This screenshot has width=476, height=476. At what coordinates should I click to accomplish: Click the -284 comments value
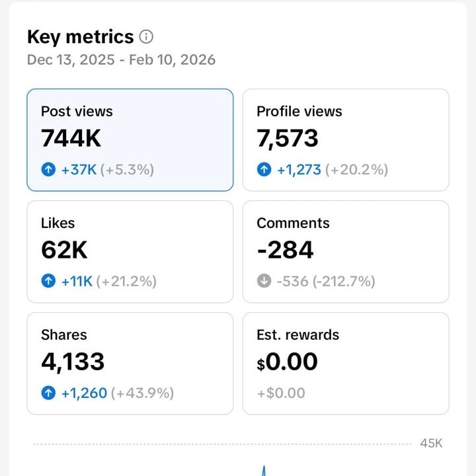[285, 250]
